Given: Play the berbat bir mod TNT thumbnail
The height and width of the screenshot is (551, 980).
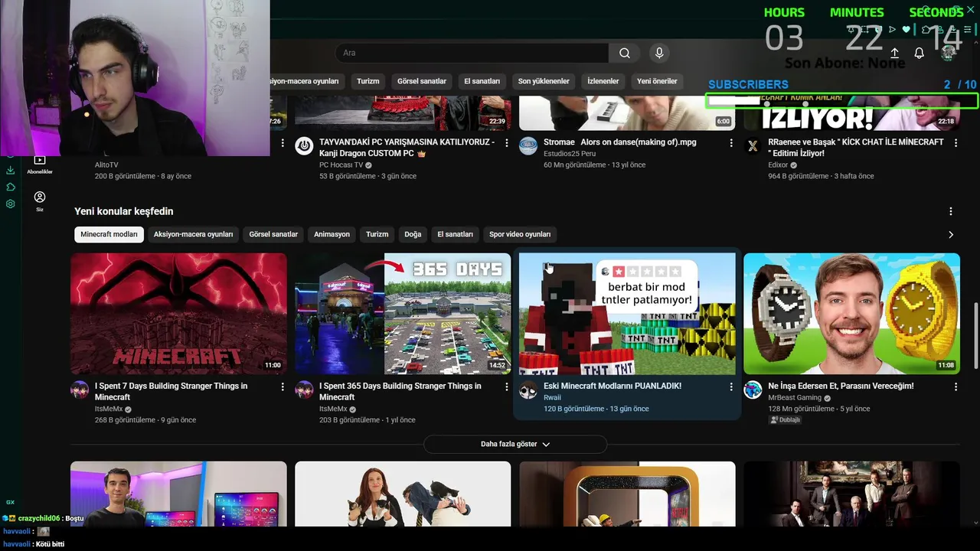Looking at the screenshot, I should [627, 314].
